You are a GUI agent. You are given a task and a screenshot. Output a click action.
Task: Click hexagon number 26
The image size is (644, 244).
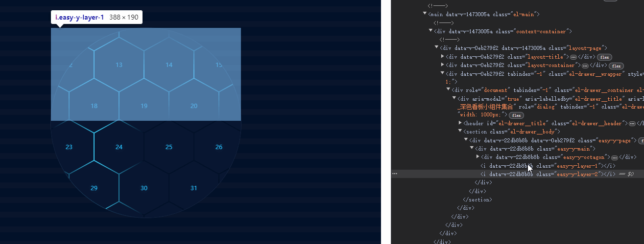[x=219, y=147]
